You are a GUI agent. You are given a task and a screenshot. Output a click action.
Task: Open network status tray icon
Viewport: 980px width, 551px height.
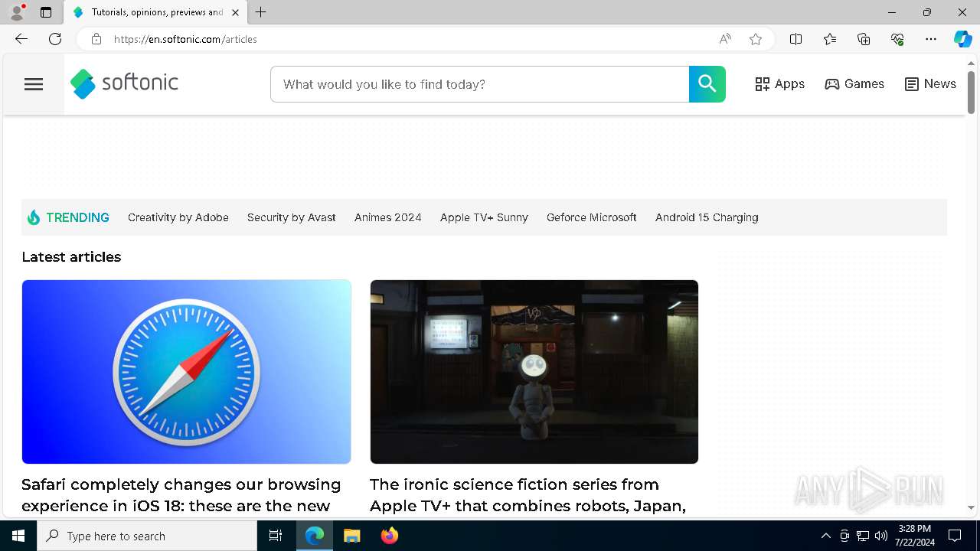point(863,536)
